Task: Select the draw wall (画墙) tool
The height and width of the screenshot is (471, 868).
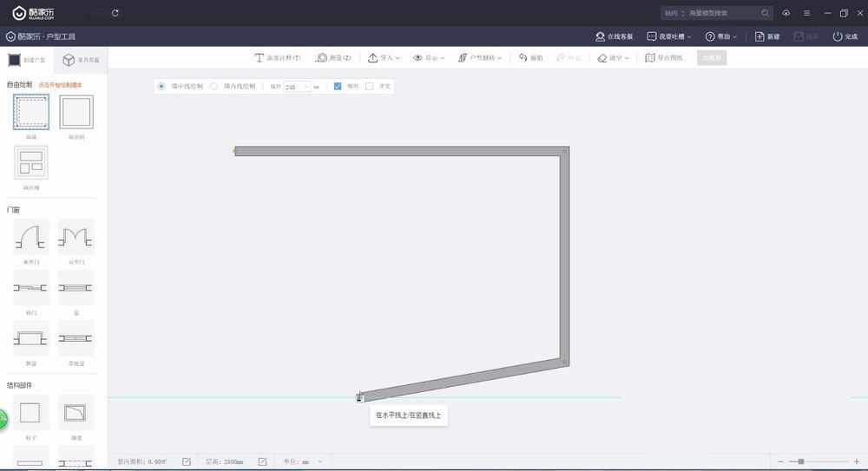Action: pos(30,112)
